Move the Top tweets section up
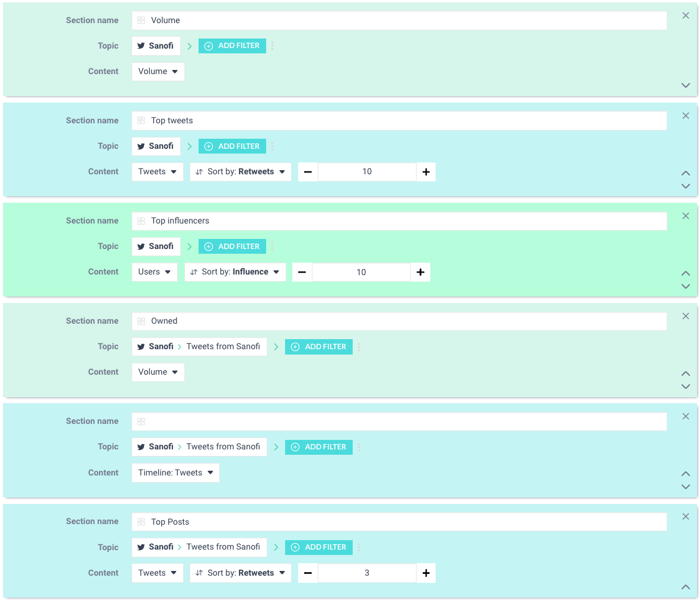 [x=685, y=173]
